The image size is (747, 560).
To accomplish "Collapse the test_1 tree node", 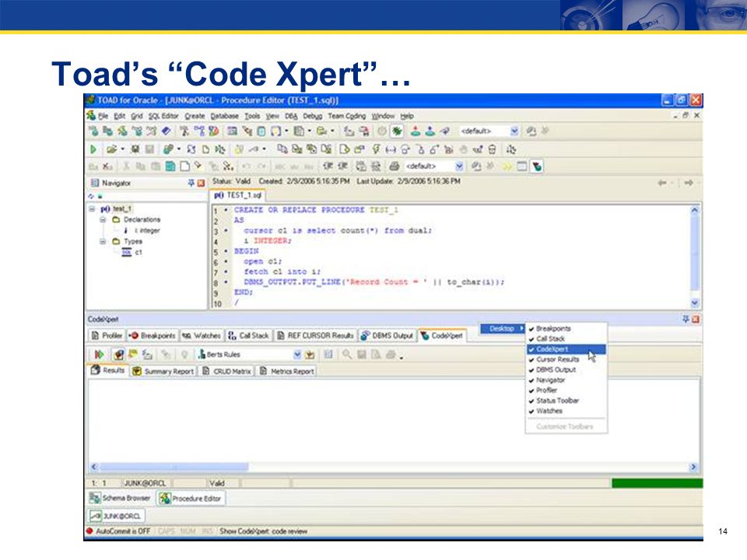I will 92,209.
